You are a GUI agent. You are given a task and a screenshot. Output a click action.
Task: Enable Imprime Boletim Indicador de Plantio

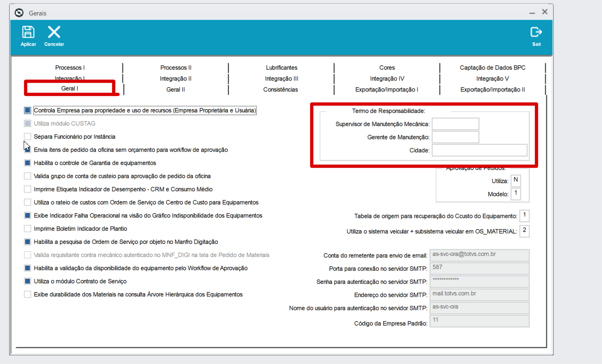coord(28,229)
